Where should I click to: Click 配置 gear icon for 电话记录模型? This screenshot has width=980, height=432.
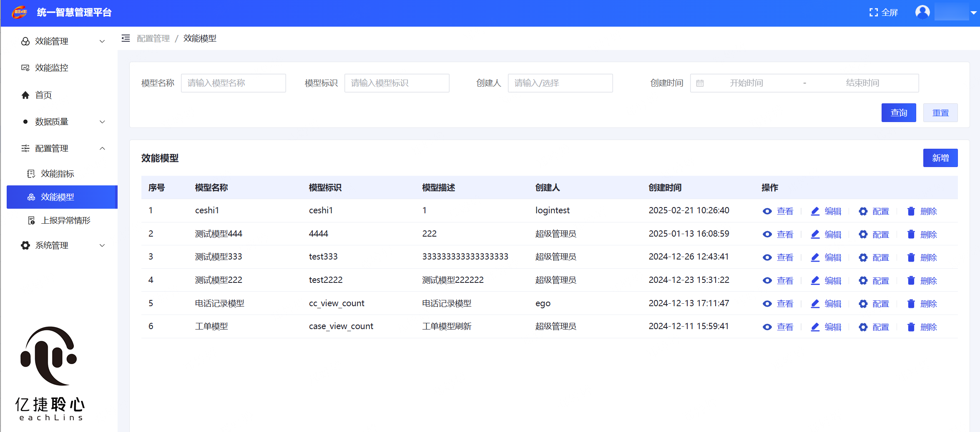pos(863,304)
